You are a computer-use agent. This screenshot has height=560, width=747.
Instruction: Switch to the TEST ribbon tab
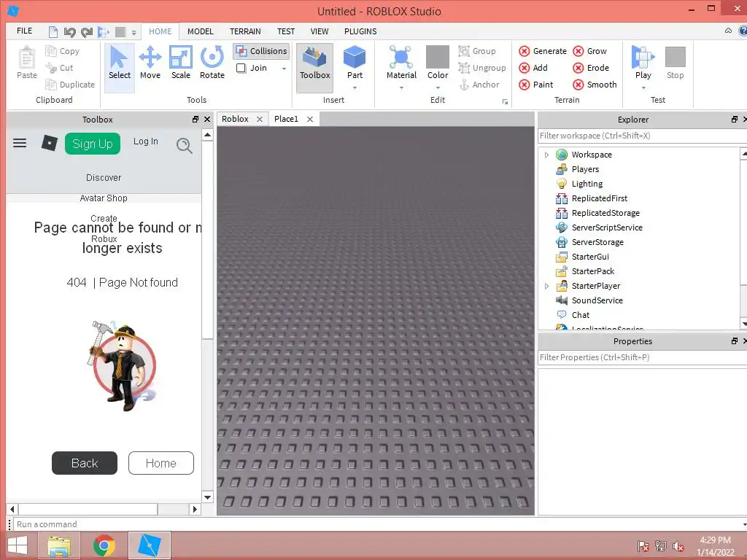pyautogui.click(x=286, y=31)
